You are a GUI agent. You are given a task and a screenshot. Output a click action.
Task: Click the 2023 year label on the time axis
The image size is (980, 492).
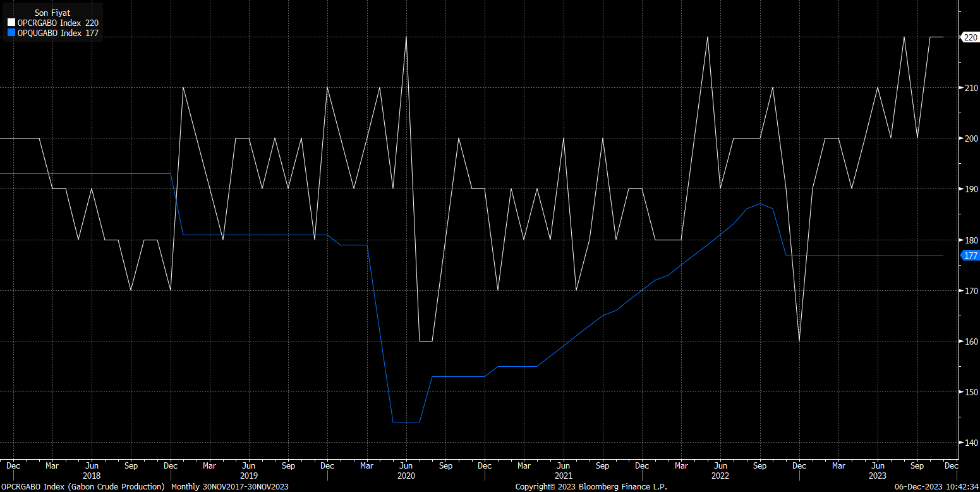[878, 475]
